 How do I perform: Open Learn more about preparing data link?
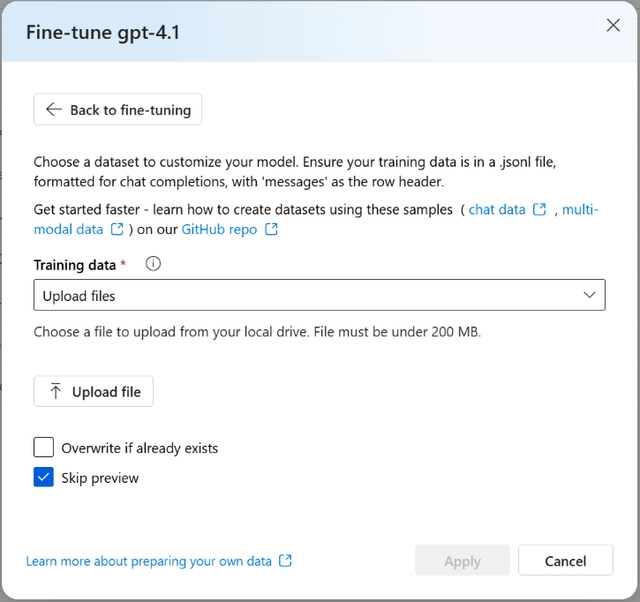point(149,561)
